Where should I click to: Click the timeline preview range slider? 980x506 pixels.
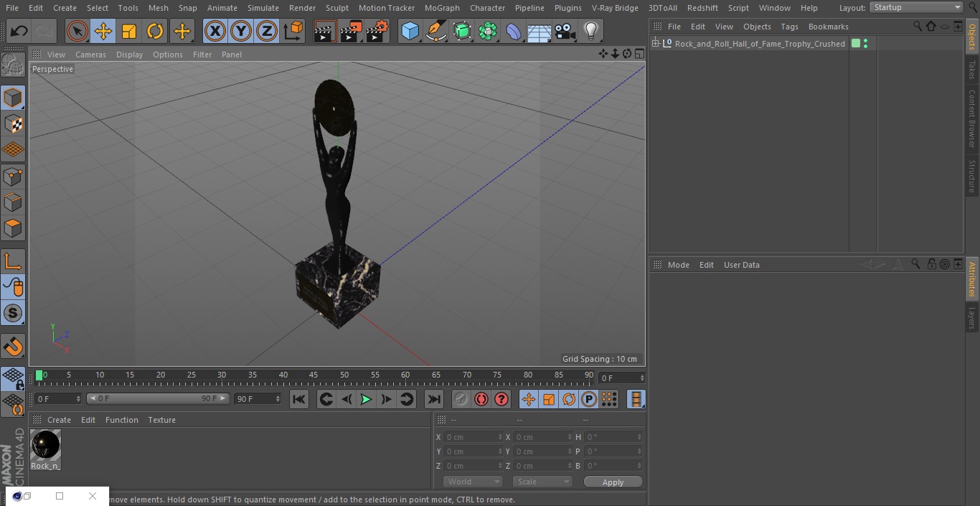pyautogui.click(x=158, y=398)
